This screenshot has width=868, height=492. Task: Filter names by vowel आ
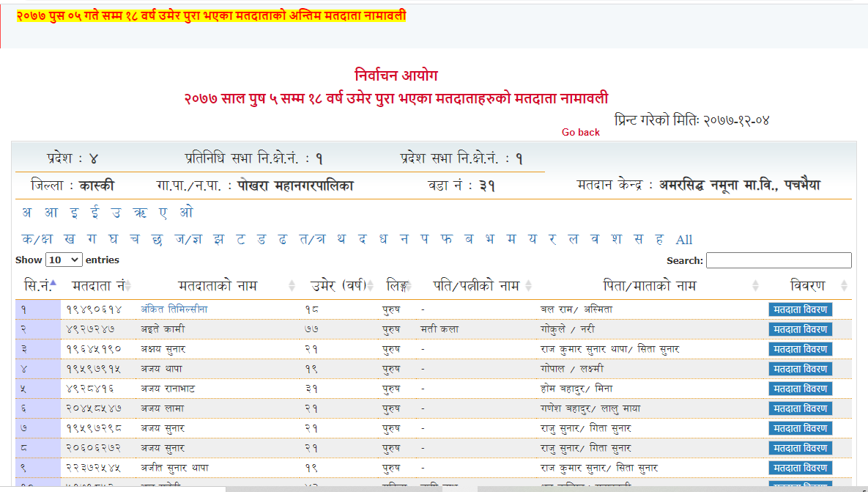[51, 213]
